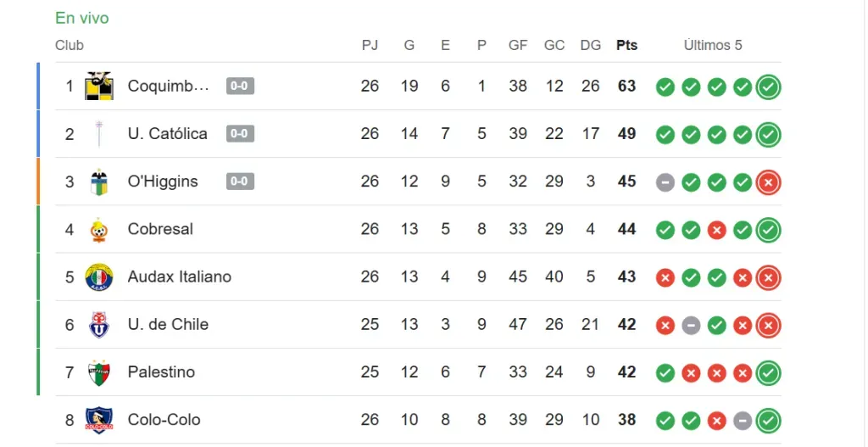
Task: Click O'Higgins' latest circled loss icon
Action: click(x=769, y=182)
